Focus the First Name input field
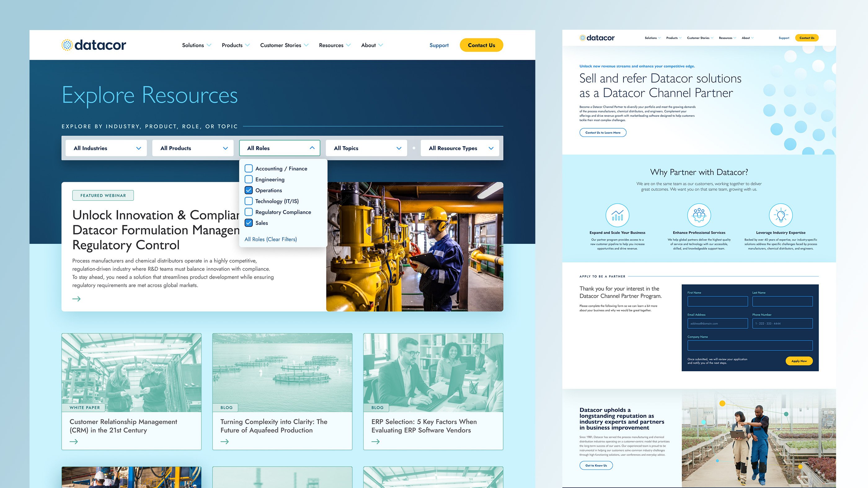The width and height of the screenshot is (868, 488). (x=717, y=301)
